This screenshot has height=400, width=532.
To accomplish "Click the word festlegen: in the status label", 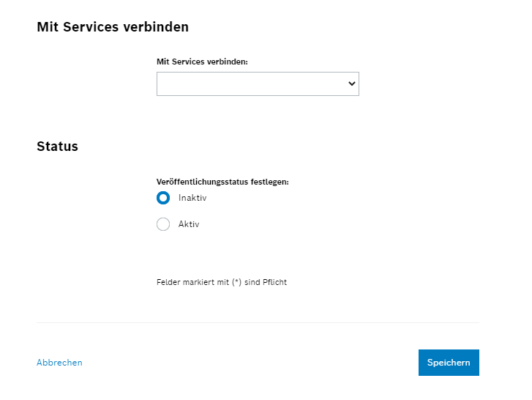I will click(x=270, y=182).
